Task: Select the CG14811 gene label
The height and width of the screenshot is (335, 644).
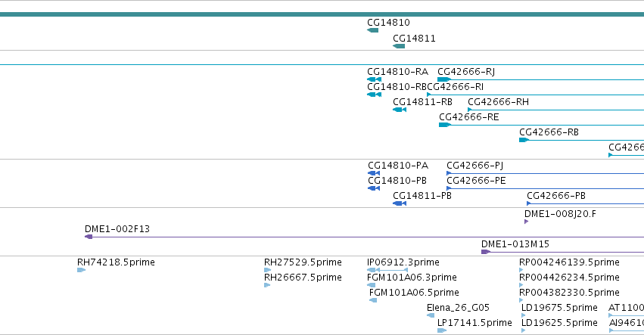Action: point(414,39)
